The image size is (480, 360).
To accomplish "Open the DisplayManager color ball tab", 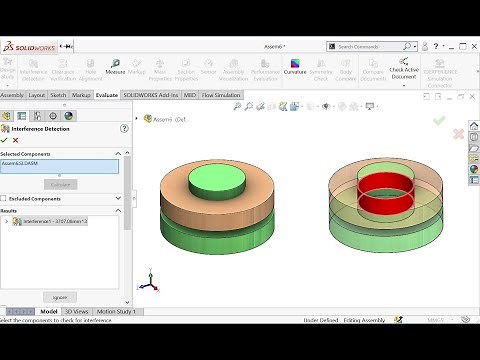I will 68,116.
